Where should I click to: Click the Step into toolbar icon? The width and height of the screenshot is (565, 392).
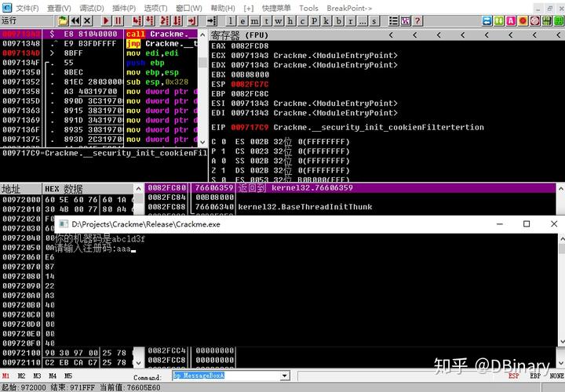137,21
